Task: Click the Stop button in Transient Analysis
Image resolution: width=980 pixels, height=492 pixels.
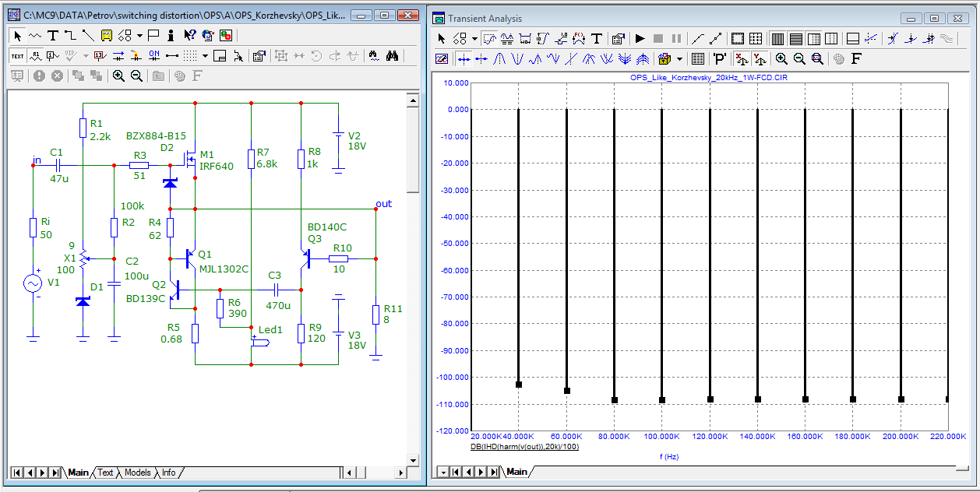Action: [x=658, y=38]
